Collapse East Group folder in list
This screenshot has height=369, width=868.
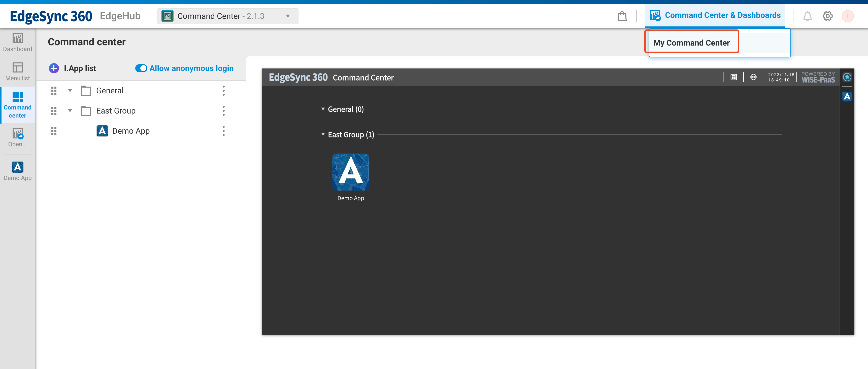click(x=70, y=111)
